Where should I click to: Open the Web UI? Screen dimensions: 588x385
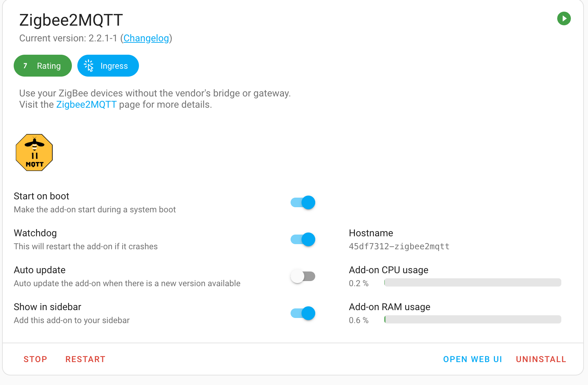(473, 359)
